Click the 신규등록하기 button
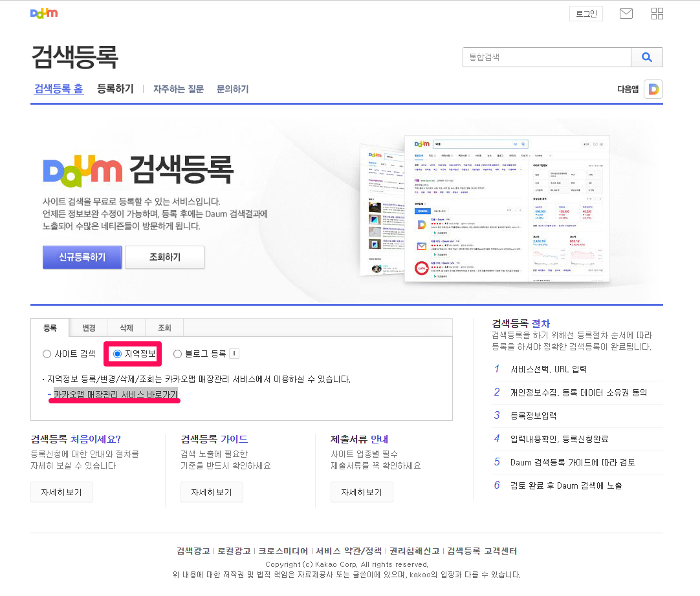This screenshot has height=596, width=700. 82,257
